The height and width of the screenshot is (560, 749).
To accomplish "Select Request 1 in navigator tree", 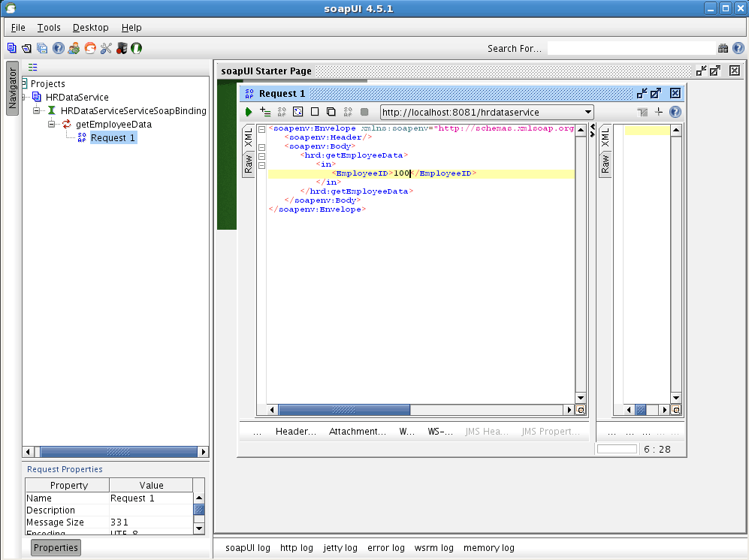I will click(x=113, y=138).
